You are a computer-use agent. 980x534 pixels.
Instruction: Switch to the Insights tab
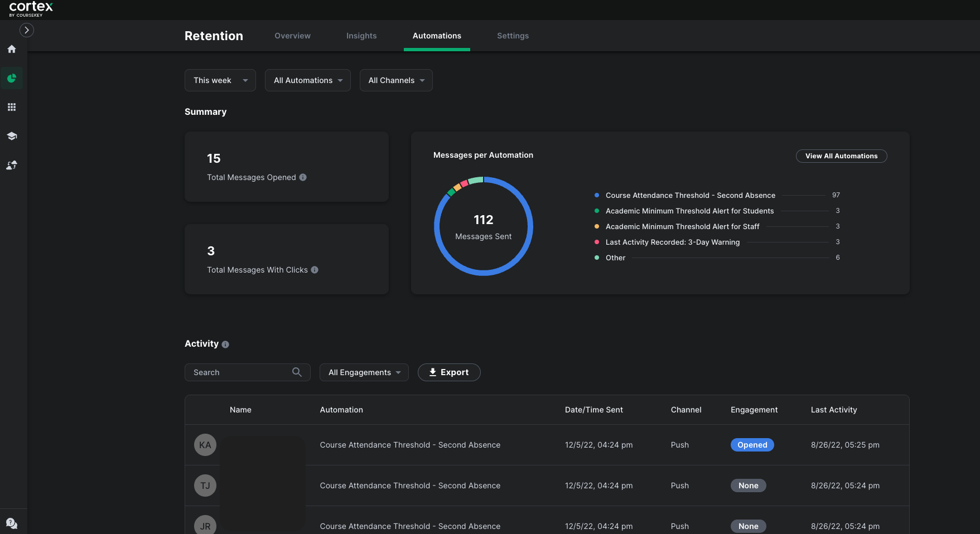361,36
